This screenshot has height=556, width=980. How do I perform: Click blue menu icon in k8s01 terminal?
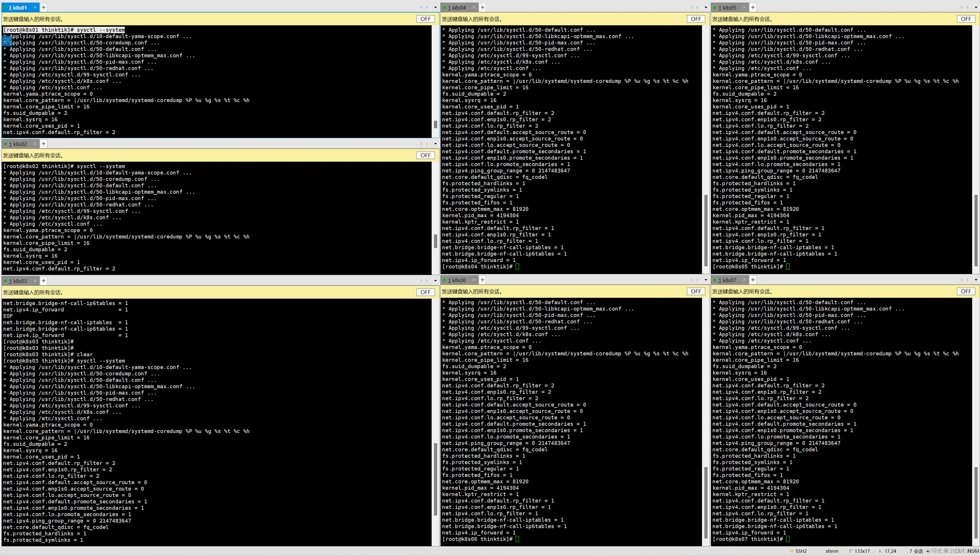point(7,40)
